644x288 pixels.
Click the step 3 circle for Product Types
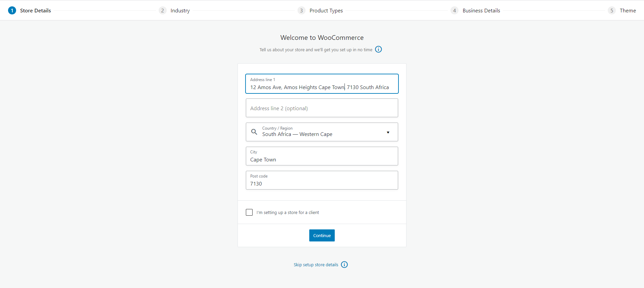[x=302, y=10]
